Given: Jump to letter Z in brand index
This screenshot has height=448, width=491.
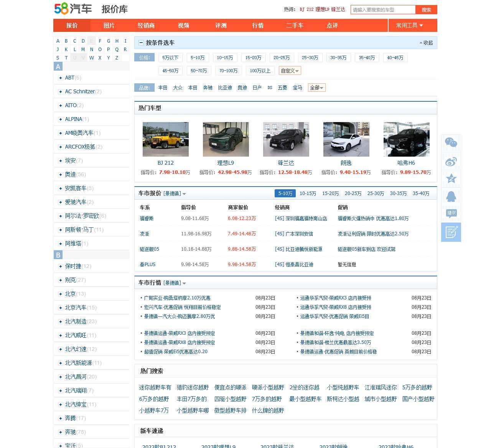Looking at the screenshot, I should [117, 58].
